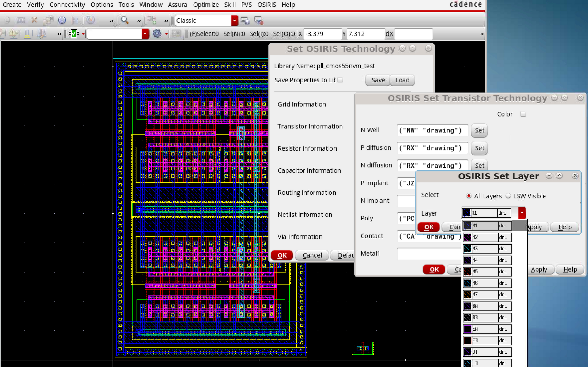588x367 pixels.
Task: Click OK in OSIRIS Set Layer dialog
Action: 428,227
